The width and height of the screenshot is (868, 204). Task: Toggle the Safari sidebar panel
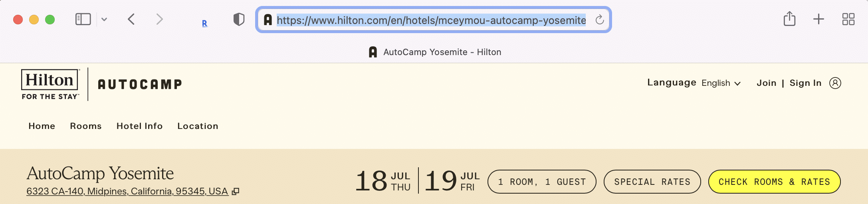(x=83, y=19)
